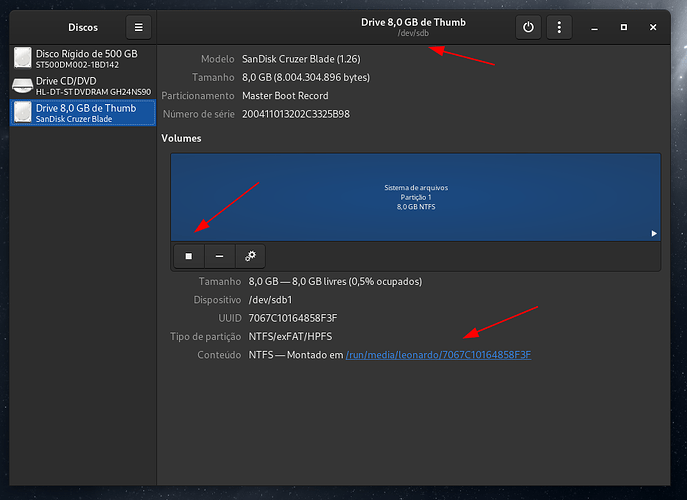Delete selected partition using minus button

point(219,256)
